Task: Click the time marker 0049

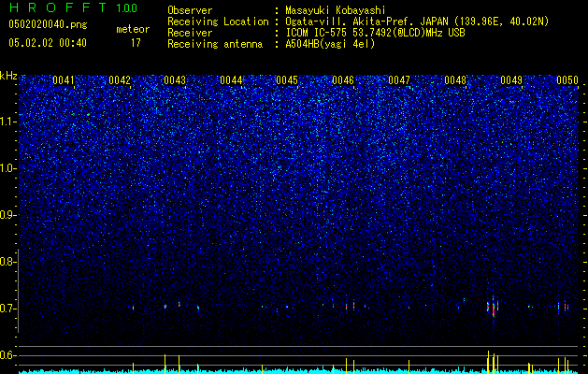Action: (511, 80)
